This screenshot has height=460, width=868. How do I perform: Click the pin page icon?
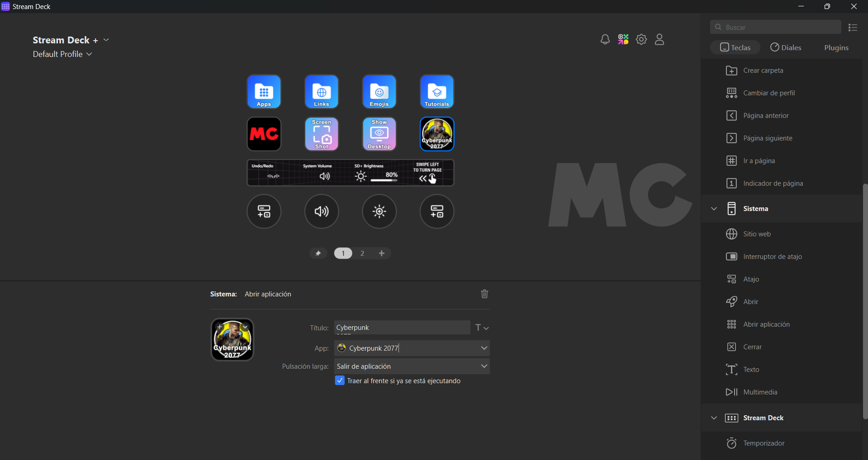pyautogui.click(x=318, y=253)
